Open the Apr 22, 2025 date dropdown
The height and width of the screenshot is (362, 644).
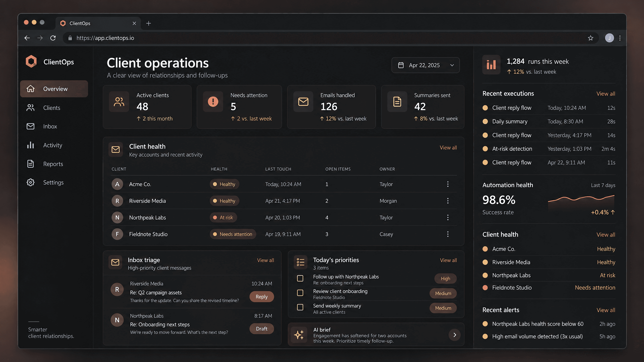point(426,65)
